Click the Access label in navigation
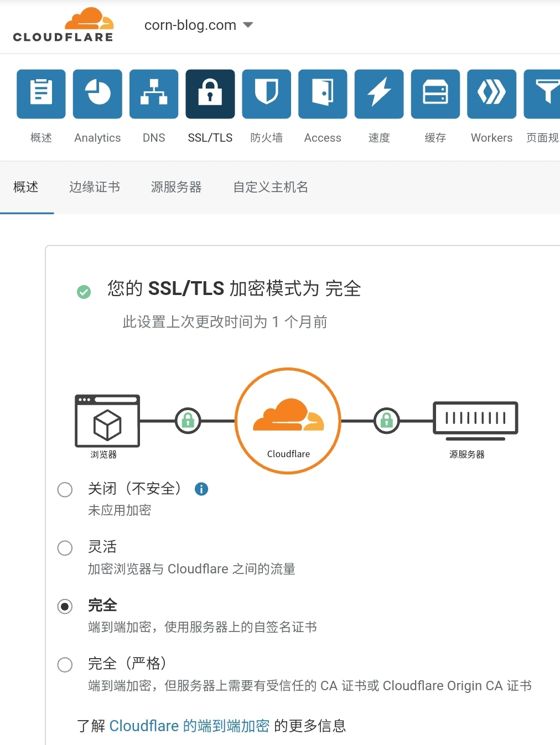The image size is (560, 745). [323, 138]
